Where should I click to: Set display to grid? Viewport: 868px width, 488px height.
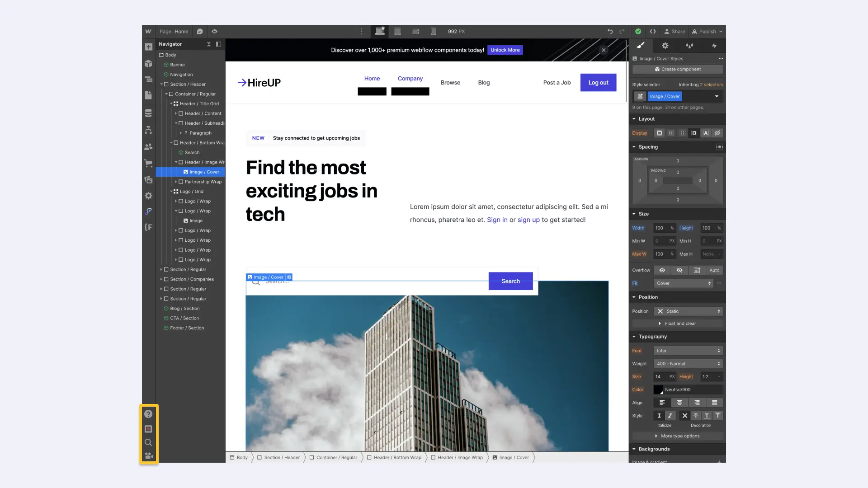tap(683, 133)
